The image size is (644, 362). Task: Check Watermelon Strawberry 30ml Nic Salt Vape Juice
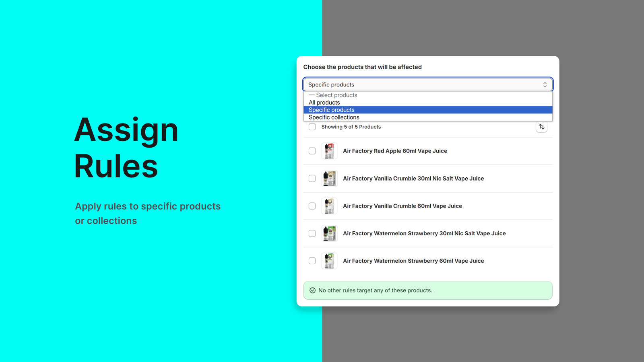(x=312, y=233)
